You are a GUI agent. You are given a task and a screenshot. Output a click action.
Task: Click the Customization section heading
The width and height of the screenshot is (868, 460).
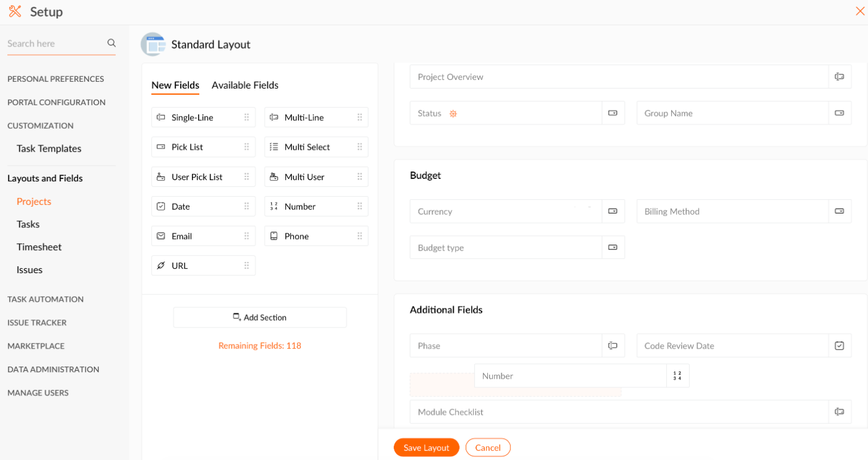[40, 126]
